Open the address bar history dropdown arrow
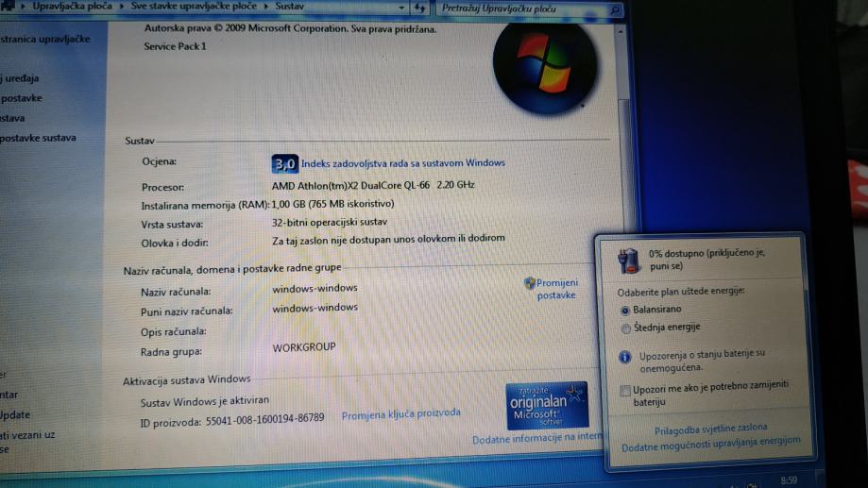The height and width of the screenshot is (488, 868). [x=401, y=8]
